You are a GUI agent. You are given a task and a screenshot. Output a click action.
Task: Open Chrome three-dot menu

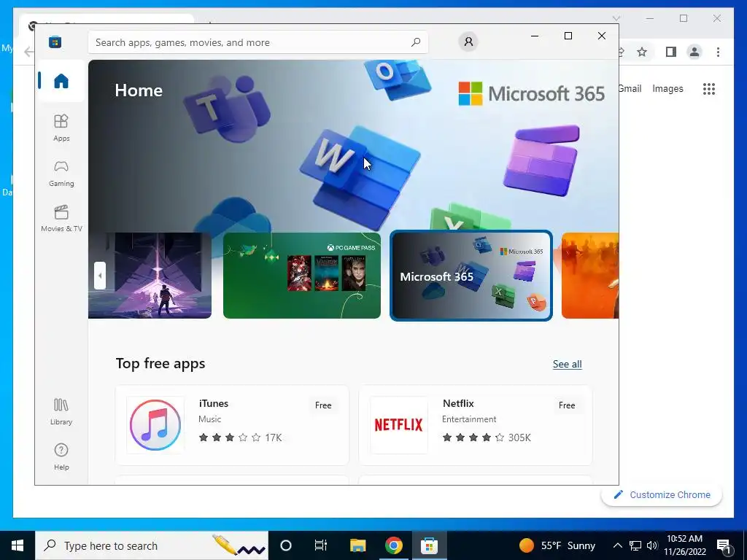pyautogui.click(x=718, y=52)
